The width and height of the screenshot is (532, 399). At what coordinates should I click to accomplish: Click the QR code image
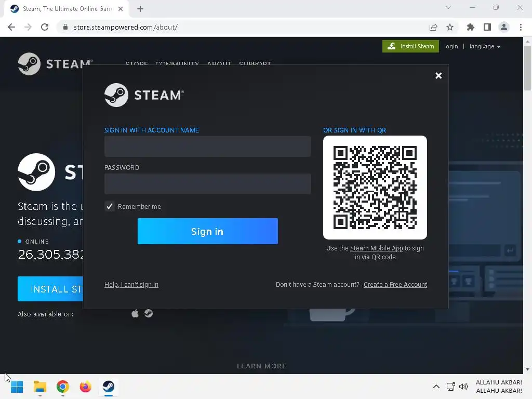tap(375, 187)
